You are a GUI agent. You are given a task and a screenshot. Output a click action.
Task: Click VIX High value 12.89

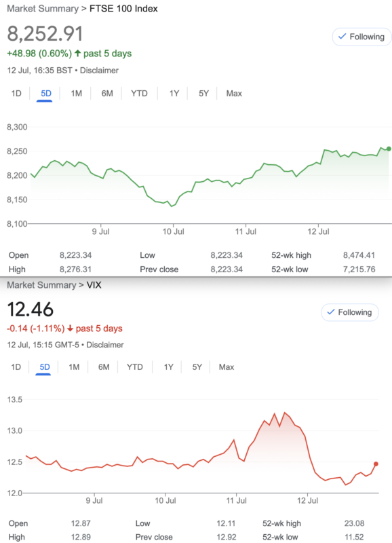(81, 538)
